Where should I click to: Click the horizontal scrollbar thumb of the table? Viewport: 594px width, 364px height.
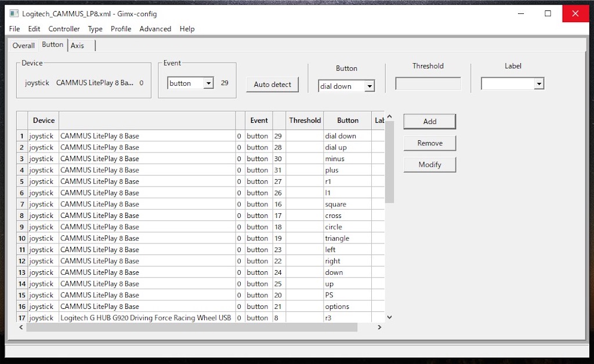[x=191, y=327]
